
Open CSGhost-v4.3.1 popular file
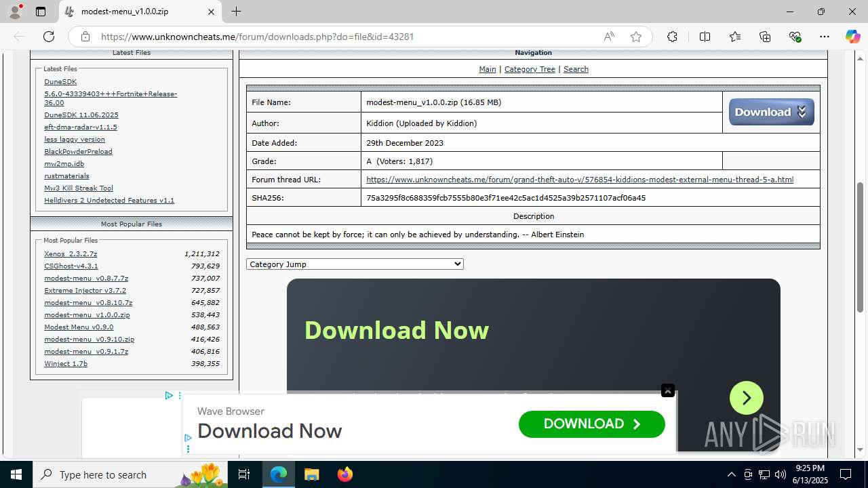pyautogui.click(x=71, y=266)
